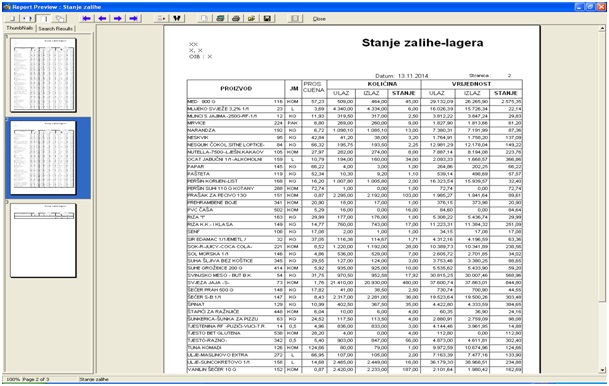The width and height of the screenshot is (609, 386).
Task: Open the folder icon in toolbar
Action: click(251, 18)
